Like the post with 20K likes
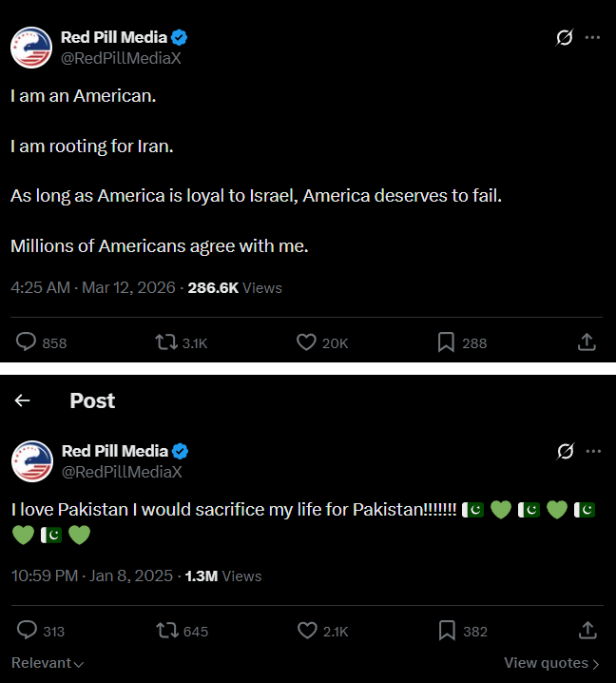Viewport: 616px width, 683px height. (306, 342)
